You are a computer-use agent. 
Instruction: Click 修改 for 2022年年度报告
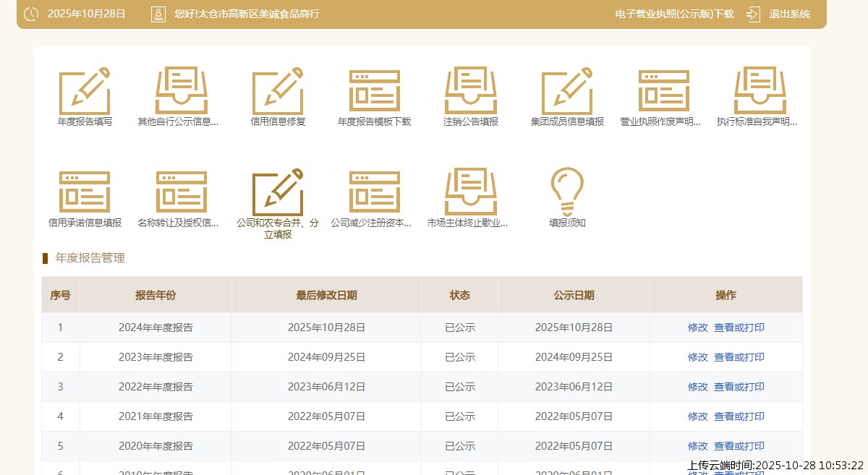pyautogui.click(x=697, y=387)
